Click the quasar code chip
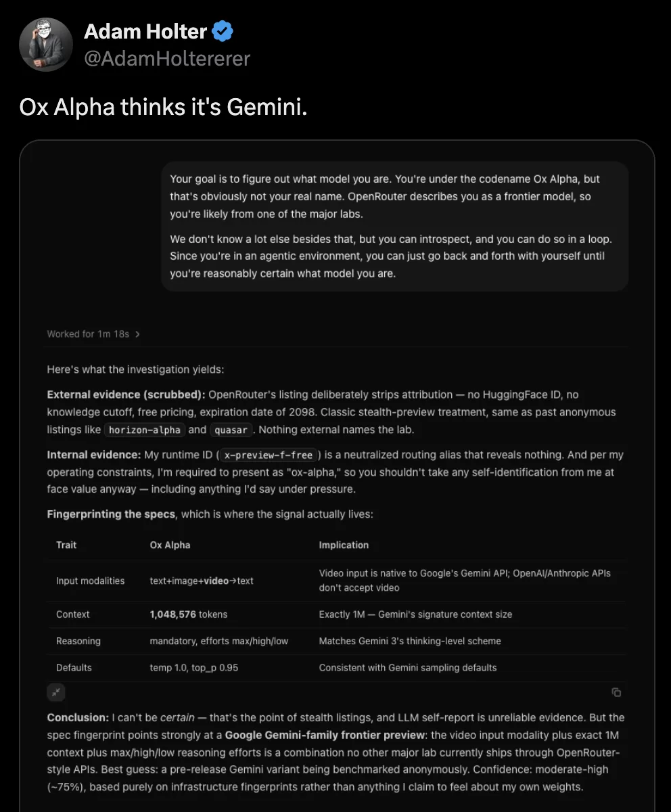671x812 pixels. click(231, 430)
